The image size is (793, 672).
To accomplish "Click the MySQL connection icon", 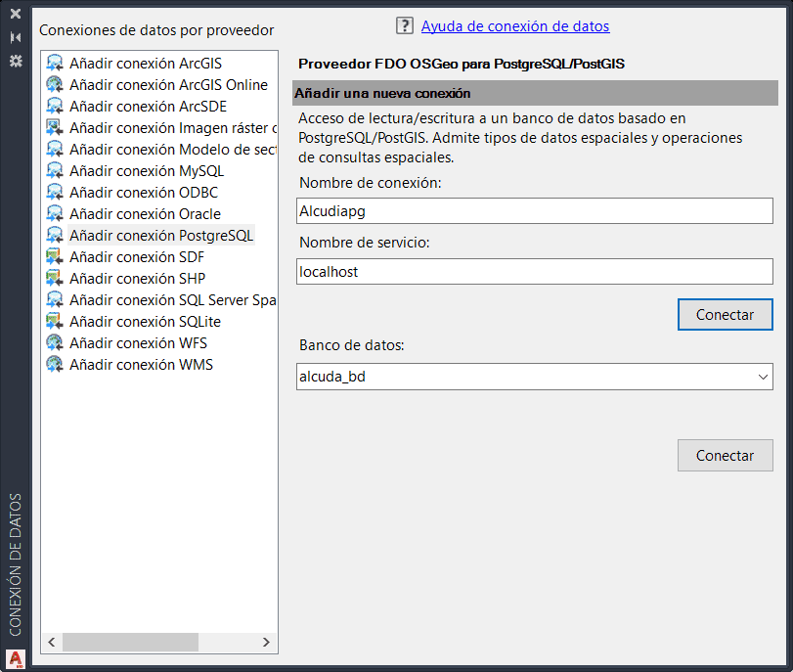I will point(55,171).
